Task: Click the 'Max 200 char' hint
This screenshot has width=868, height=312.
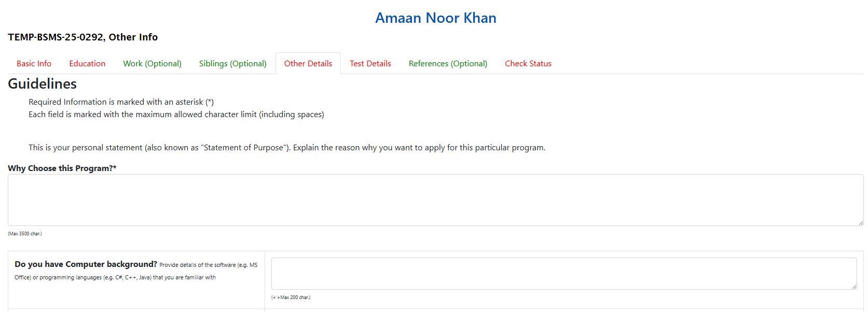Action: point(291,297)
